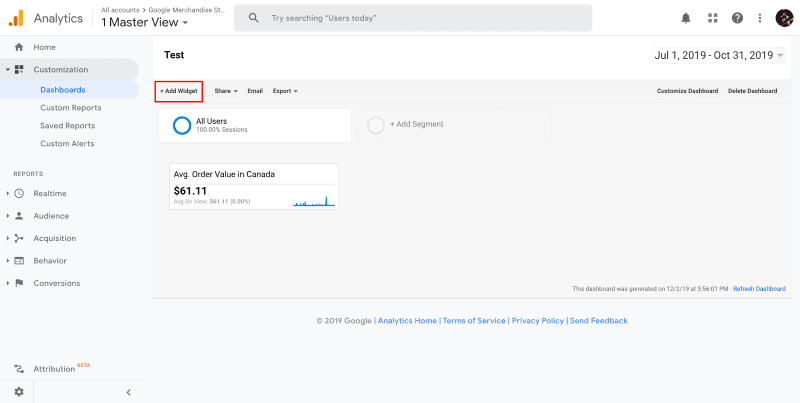This screenshot has width=800, height=403.
Task: Open the notifications bell
Action: (686, 18)
